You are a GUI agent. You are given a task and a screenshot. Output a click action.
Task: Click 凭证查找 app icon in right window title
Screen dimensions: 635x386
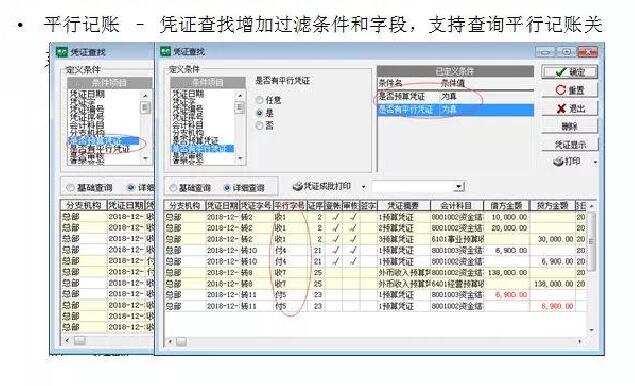[x=165, y=51]
